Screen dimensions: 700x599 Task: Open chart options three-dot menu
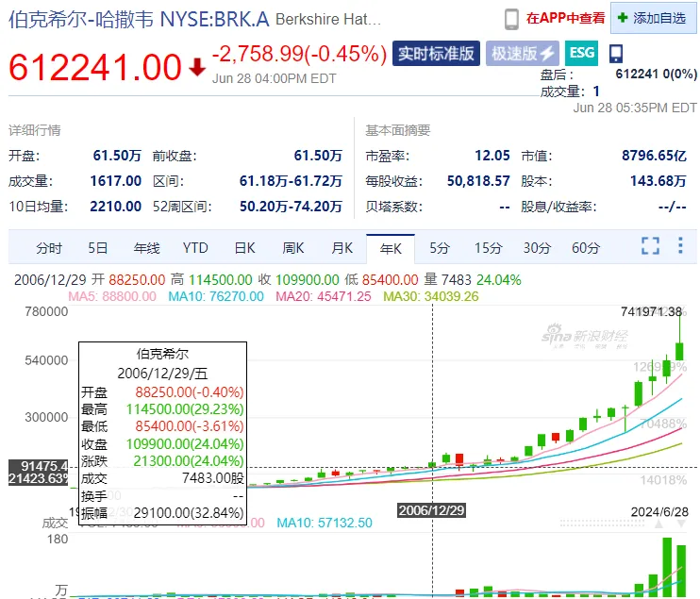(x=680, y=245)
